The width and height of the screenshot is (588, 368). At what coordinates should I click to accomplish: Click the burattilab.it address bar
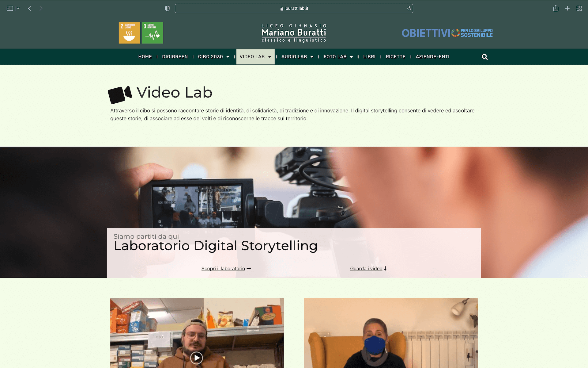(x=294, y=8)
